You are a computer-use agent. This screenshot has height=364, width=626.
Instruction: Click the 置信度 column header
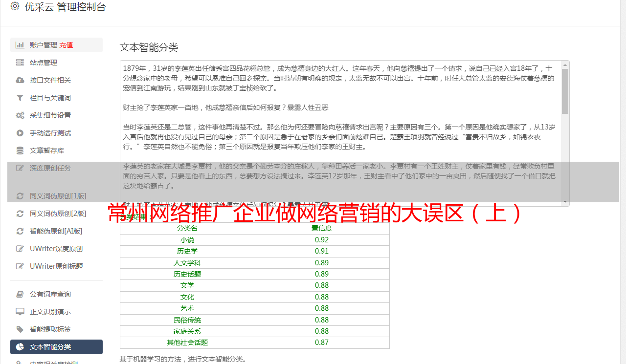point(322,228)
